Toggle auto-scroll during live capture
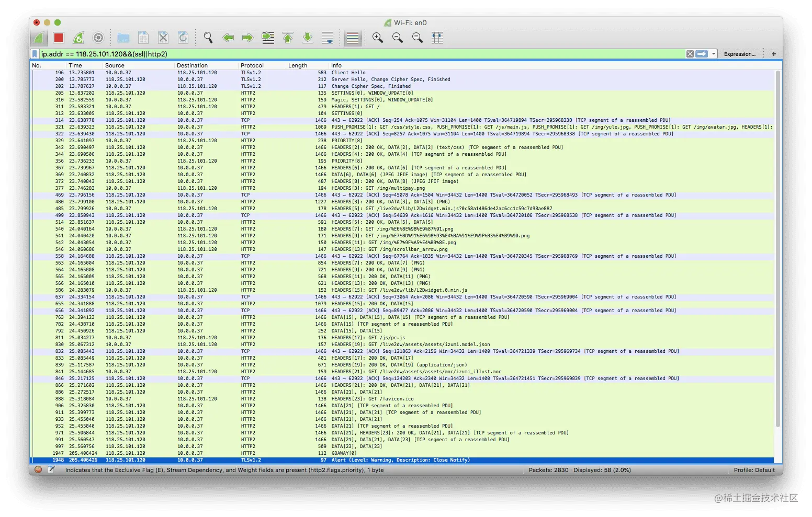 pos(328,38)
